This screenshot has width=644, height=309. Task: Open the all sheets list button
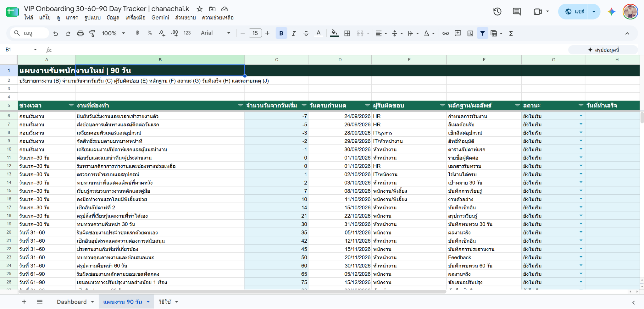click(x=40, y=302)
